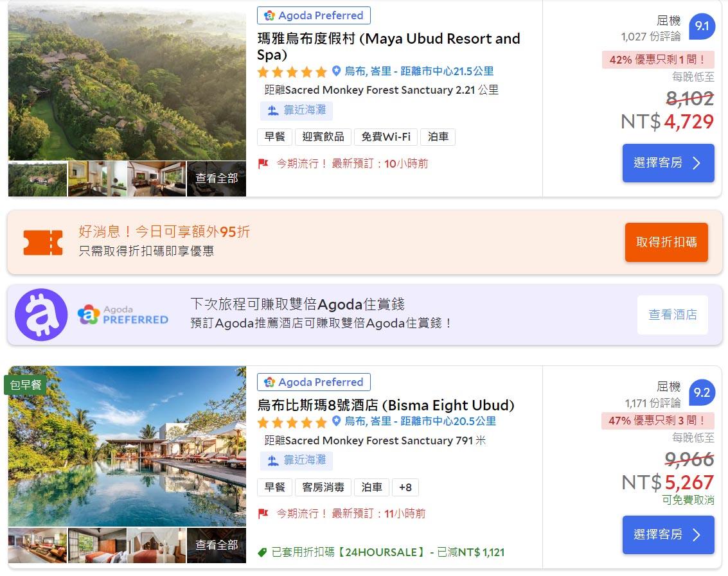728x576 pixels.
Task: Open third small thumbnail of Maya Ubud gallery
Action: (x=157, y=179)
